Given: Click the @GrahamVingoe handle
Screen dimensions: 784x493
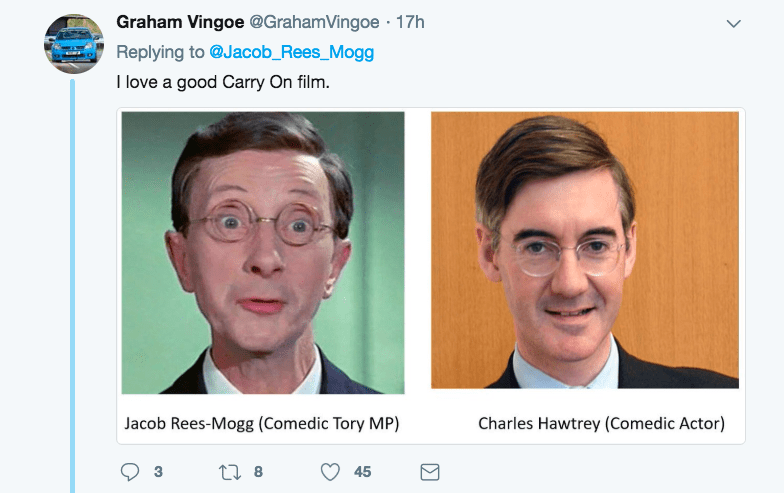Looking at the screenshot, I should (314, 22).
